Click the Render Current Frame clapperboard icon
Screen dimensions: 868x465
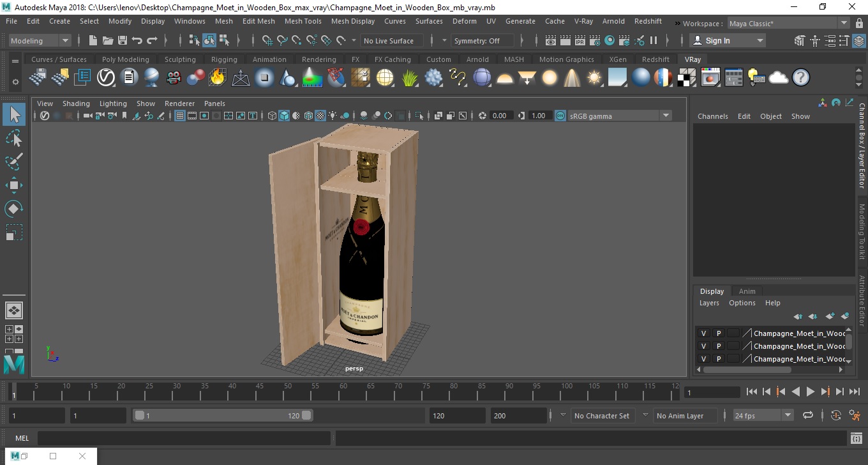(565, 40)
